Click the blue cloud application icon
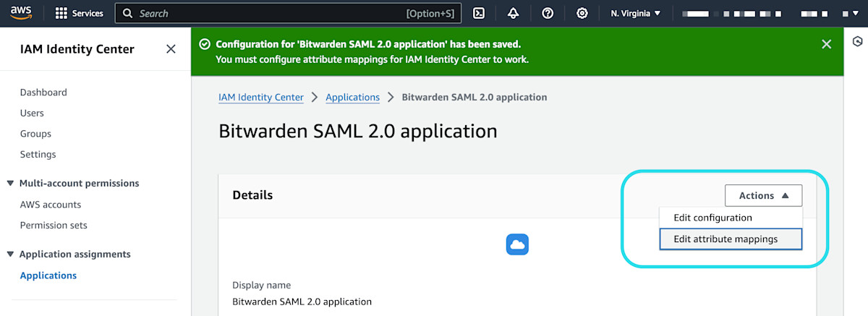The image size is (868, 316). (x=517, y=244)
